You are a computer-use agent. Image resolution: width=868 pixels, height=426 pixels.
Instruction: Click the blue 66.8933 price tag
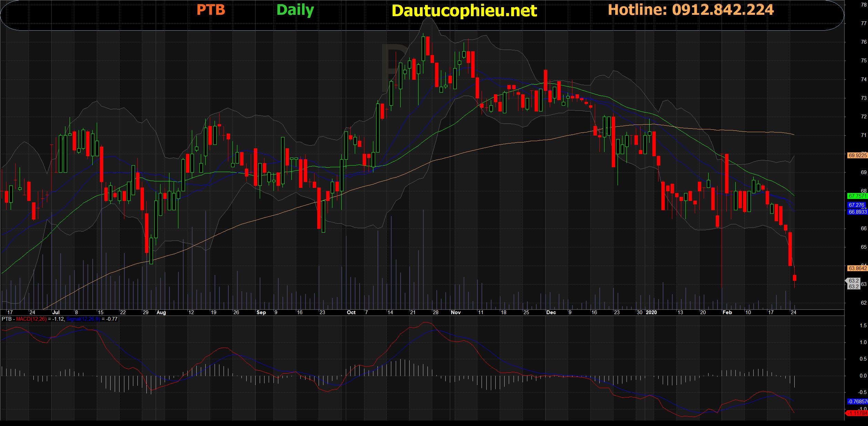[x=857, y=212]
